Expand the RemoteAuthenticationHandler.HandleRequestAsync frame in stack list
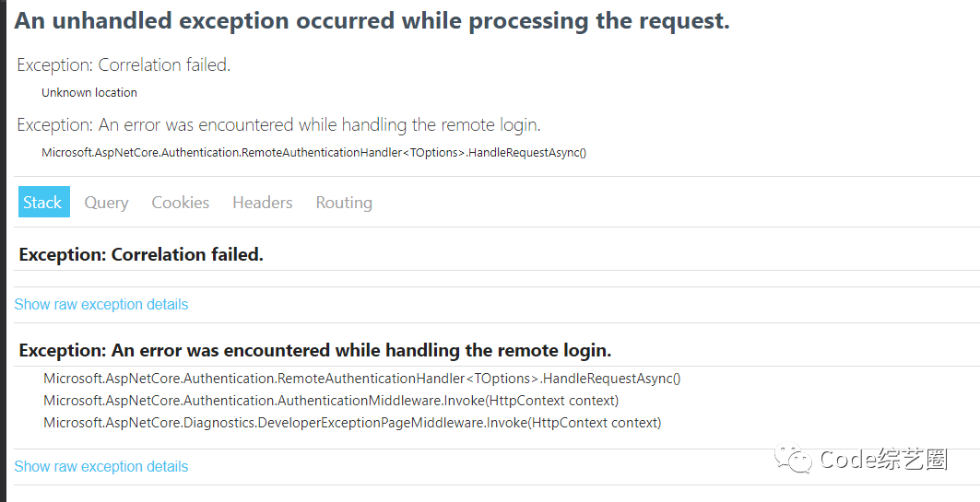The height and width of the screenshot is (502, 980). pyautogui.click(x=362, y=379)
